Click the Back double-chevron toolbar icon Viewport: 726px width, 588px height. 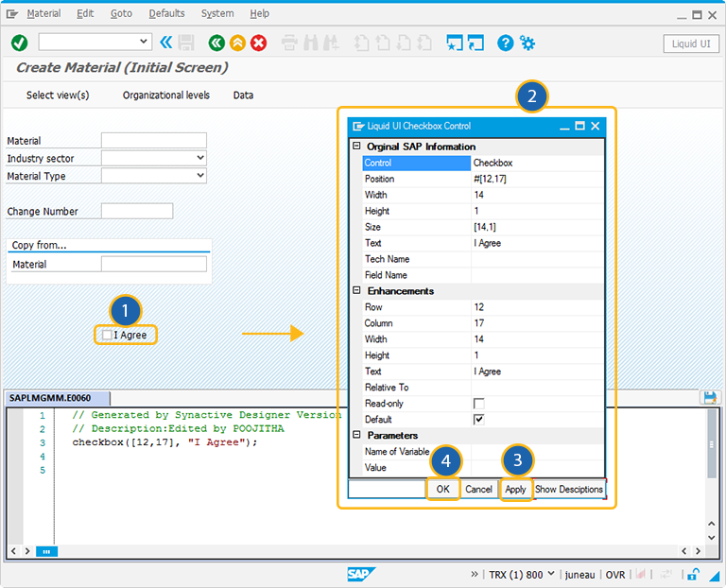tap(165, 43)
